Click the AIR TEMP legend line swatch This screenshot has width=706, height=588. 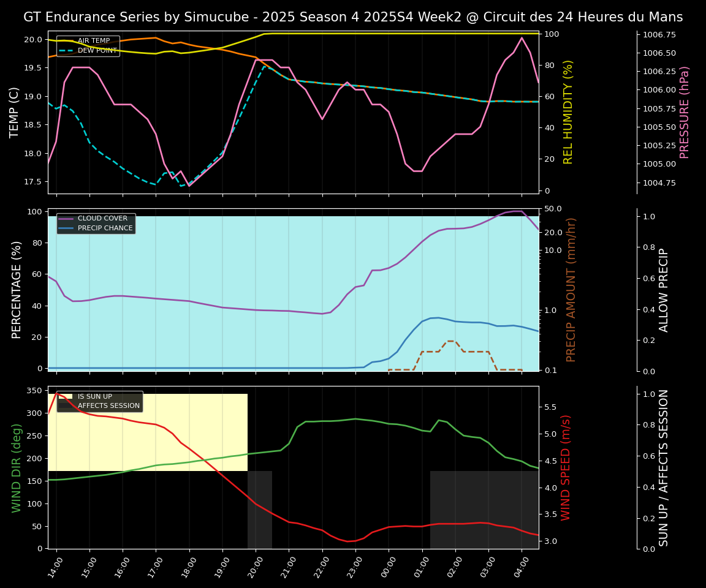[x=67, y=41]
